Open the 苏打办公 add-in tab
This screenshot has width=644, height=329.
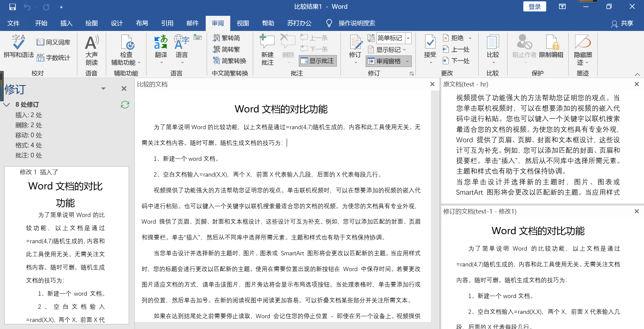[x=299, y=23]
